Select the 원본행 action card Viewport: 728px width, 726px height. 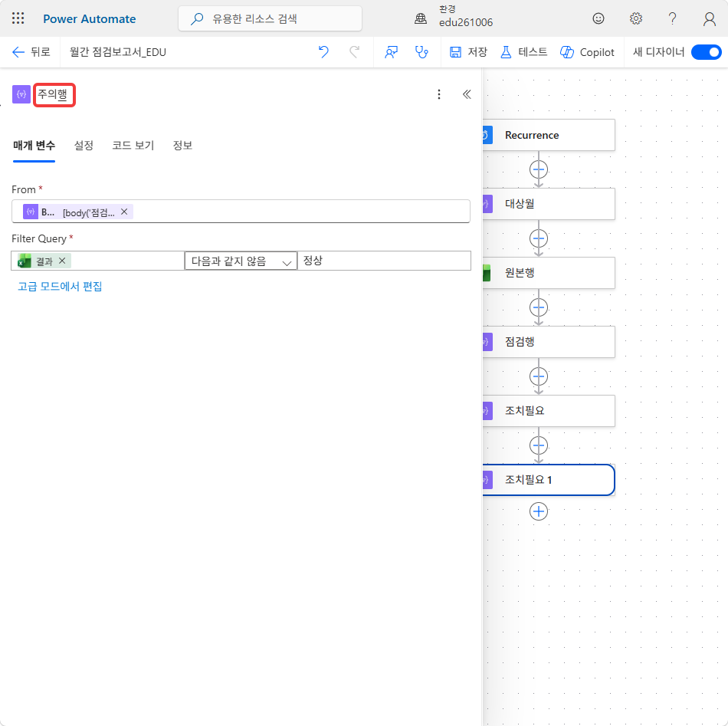[x=549, y=273]
